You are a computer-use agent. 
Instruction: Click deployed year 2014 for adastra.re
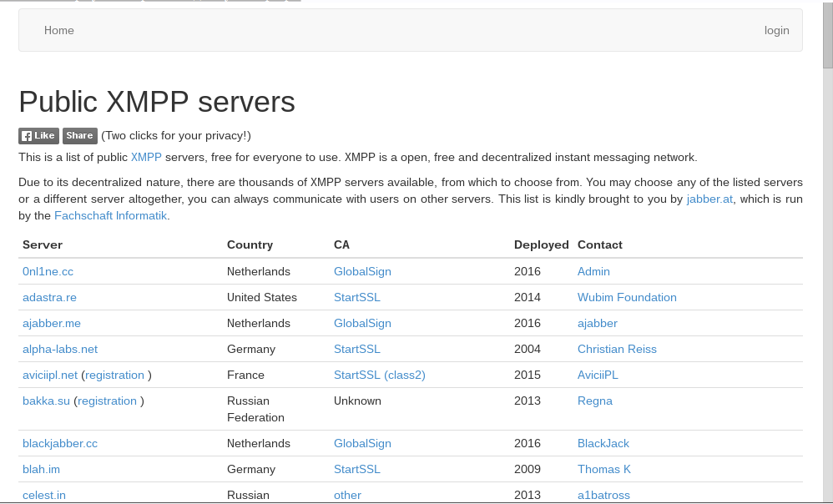(528, 297)
